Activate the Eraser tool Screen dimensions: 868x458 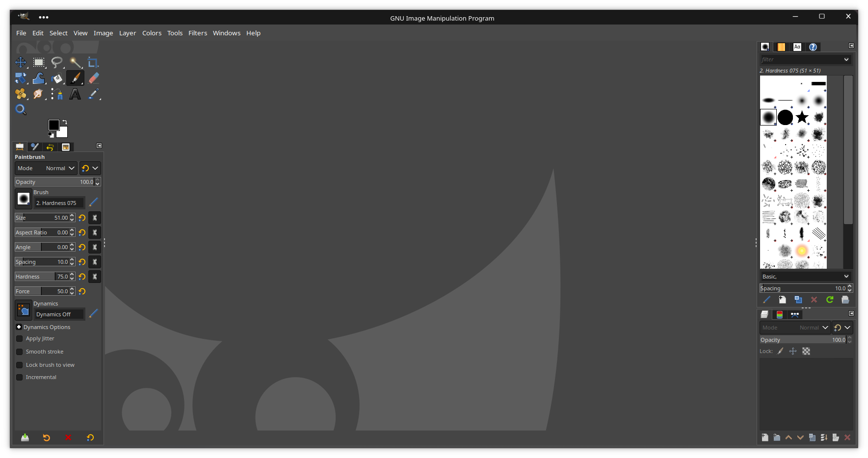tap(93, 78)
